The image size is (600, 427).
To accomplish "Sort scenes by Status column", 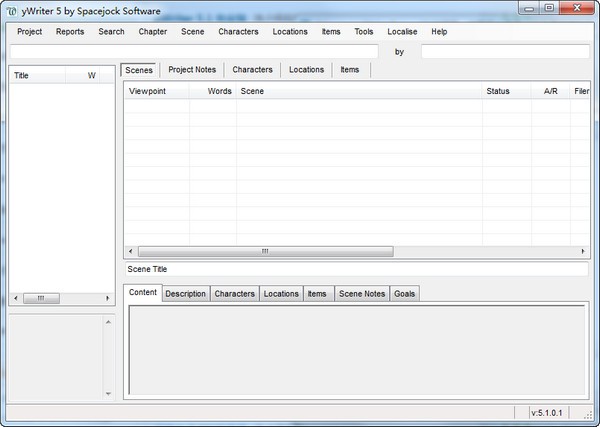I will click(x=507, y=91).
